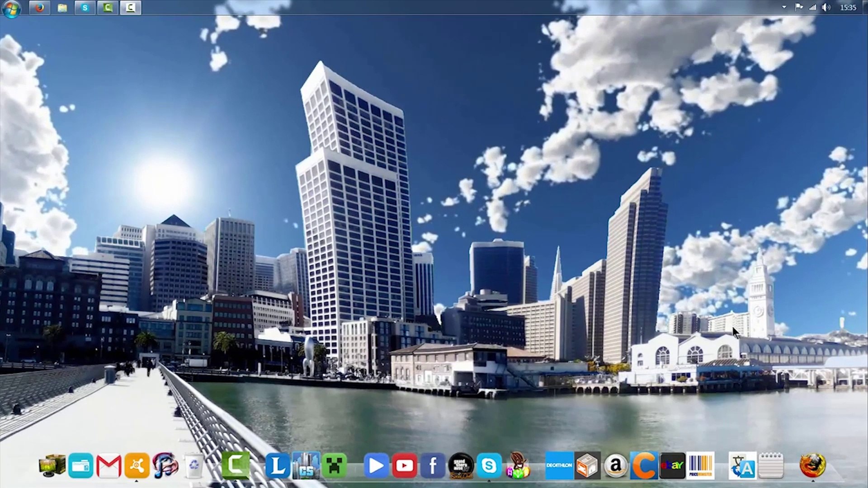Click the Windows Start orb
The height and width of the screenshot is (488, 868).
click(x=11, y=8)
